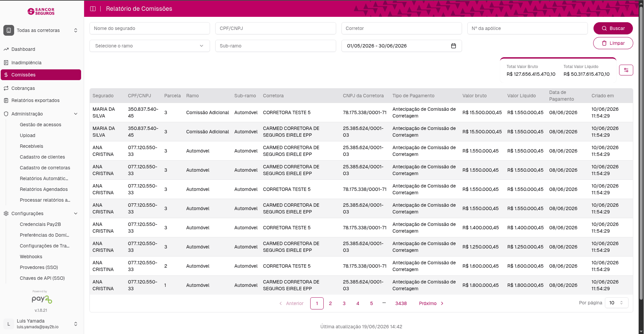Screen dimensions: 644x334
Task: Open the Luis Yamada user menu
Action: [41, 324]
